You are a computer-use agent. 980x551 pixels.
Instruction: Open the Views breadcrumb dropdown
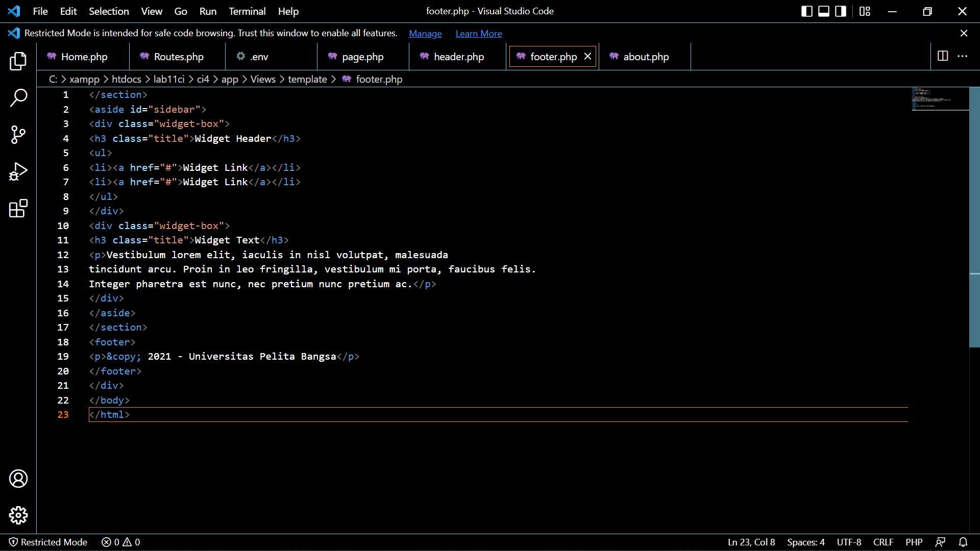(262, 79)
